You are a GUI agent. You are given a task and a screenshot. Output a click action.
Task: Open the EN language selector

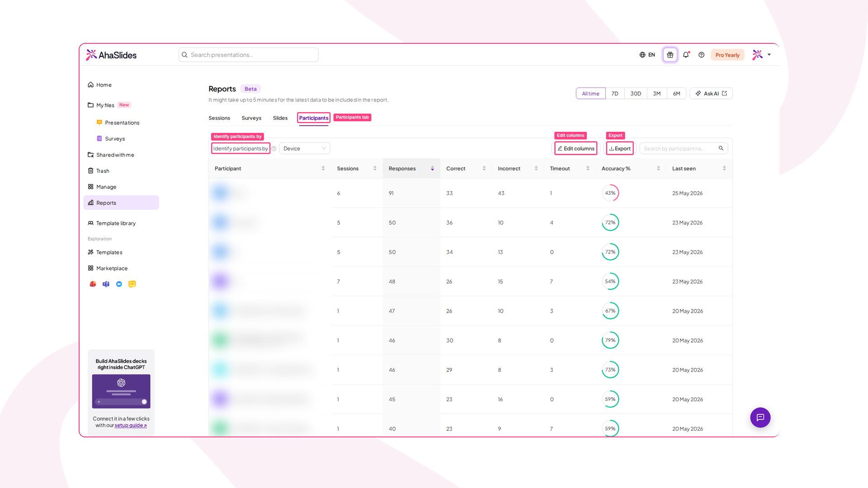click(647, 55)
